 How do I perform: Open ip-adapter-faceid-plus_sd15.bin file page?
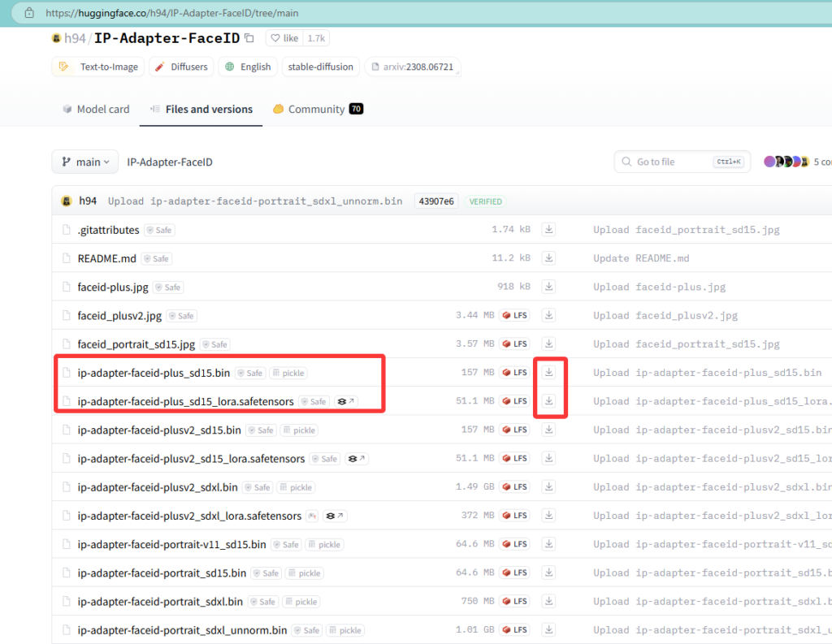click(154, 373)
